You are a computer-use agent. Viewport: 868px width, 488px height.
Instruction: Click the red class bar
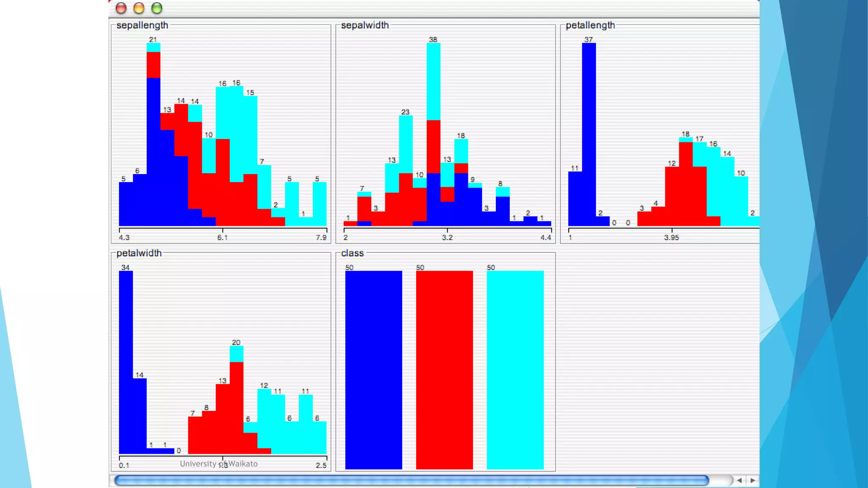444,369
